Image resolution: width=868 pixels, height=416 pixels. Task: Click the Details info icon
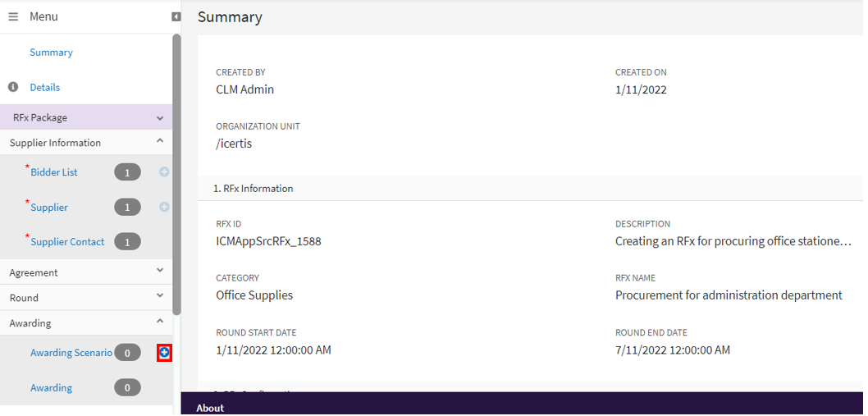point(13,87)
